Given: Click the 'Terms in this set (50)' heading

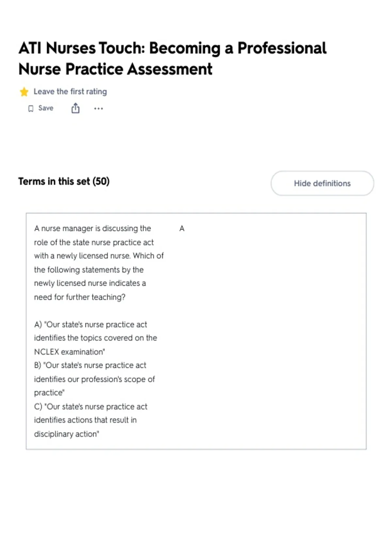Looking at the screenshot, I should (64, 181).
